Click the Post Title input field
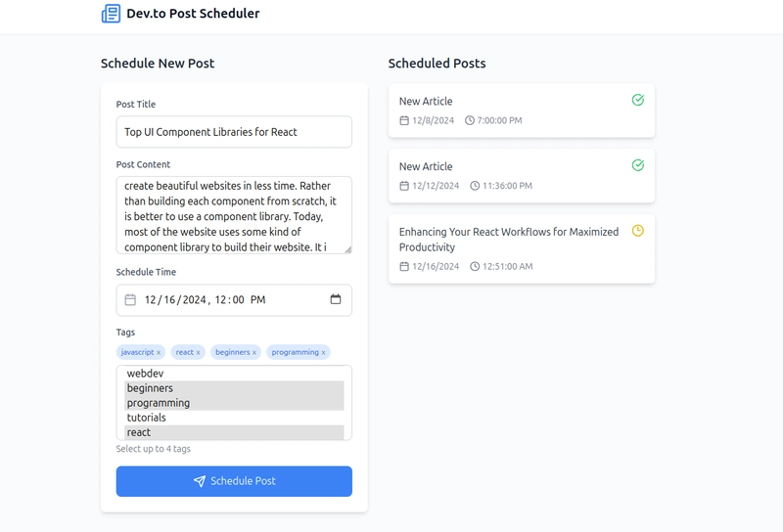The width and height of the screenshot is (783, 532). 234,132
